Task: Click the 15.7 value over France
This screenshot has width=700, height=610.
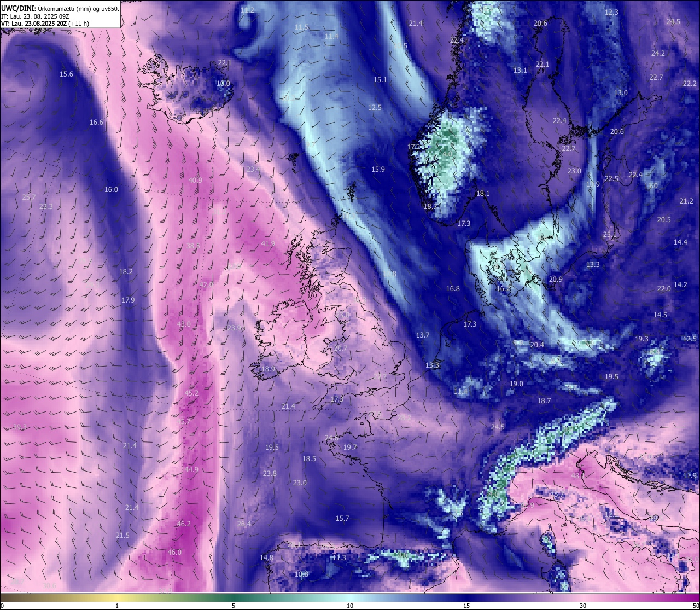Action: point(342,518)
